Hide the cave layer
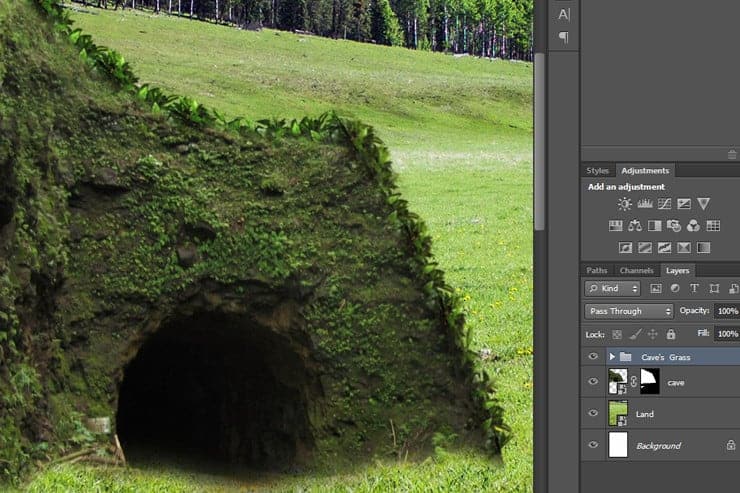 pyautogui.click(x=593, y=382)
